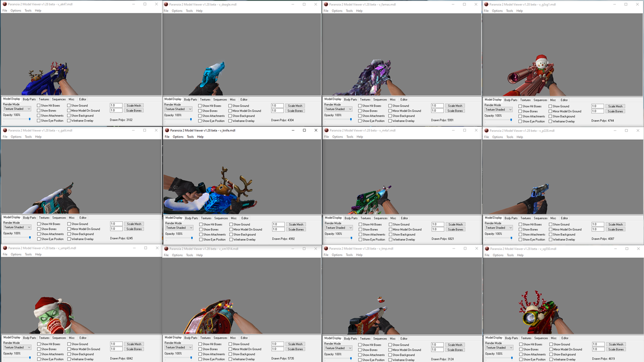Viewport: 644px width, 362px height.
Task: Click the app icon in v_ak47.mdl title bar
Action: [5, 4]
